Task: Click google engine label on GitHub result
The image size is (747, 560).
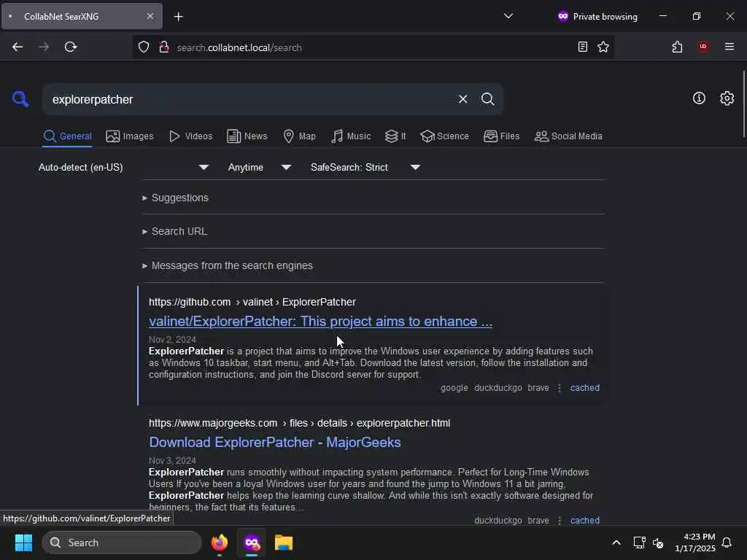Action: 454,388
